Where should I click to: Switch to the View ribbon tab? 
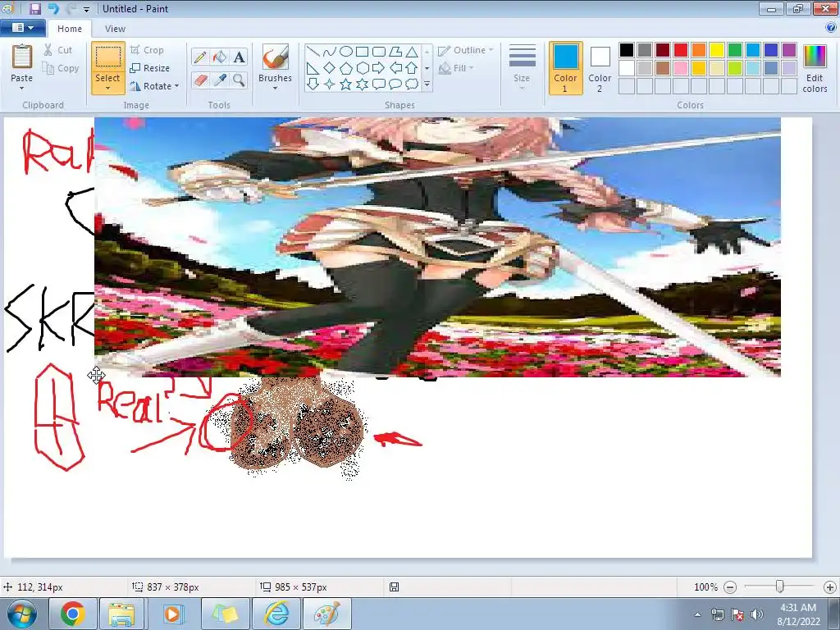(x=115, y=29)
